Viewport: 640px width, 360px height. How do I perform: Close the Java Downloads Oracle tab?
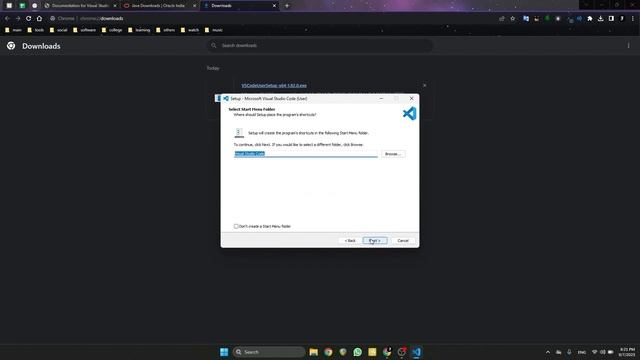194,6
